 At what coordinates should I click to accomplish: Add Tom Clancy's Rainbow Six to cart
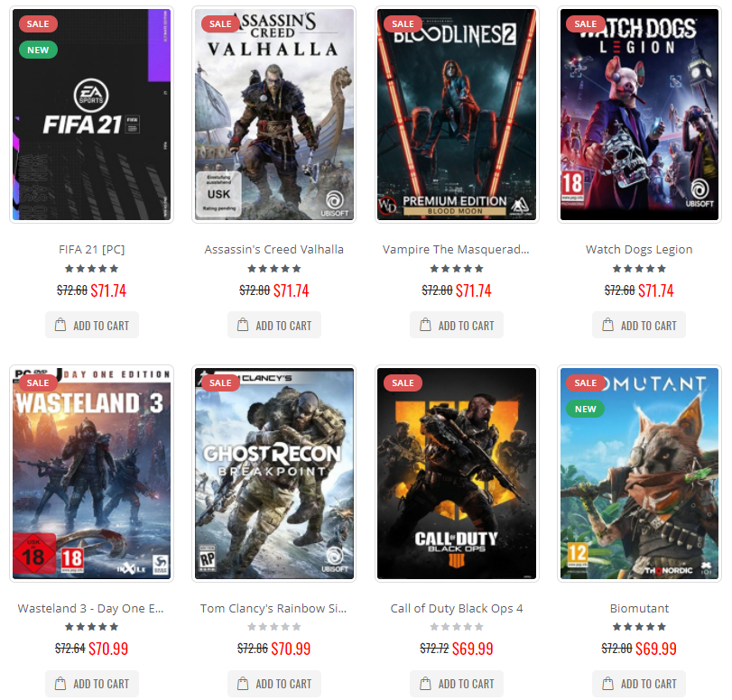pyautogui.click(x=274, y=684)
